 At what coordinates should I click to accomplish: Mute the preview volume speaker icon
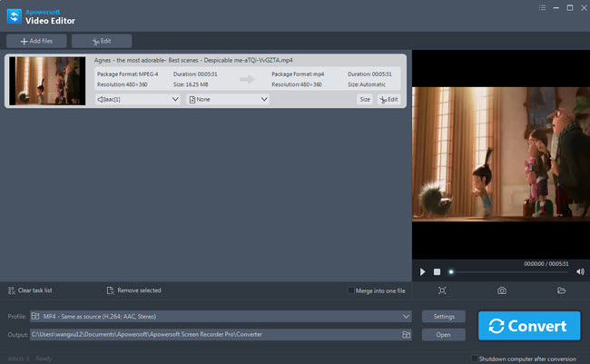(580, 271)
